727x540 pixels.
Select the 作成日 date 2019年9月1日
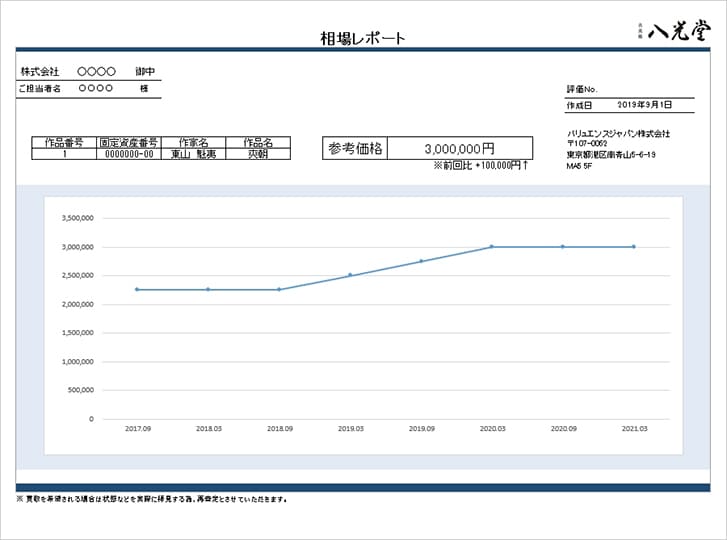(644, 104)
